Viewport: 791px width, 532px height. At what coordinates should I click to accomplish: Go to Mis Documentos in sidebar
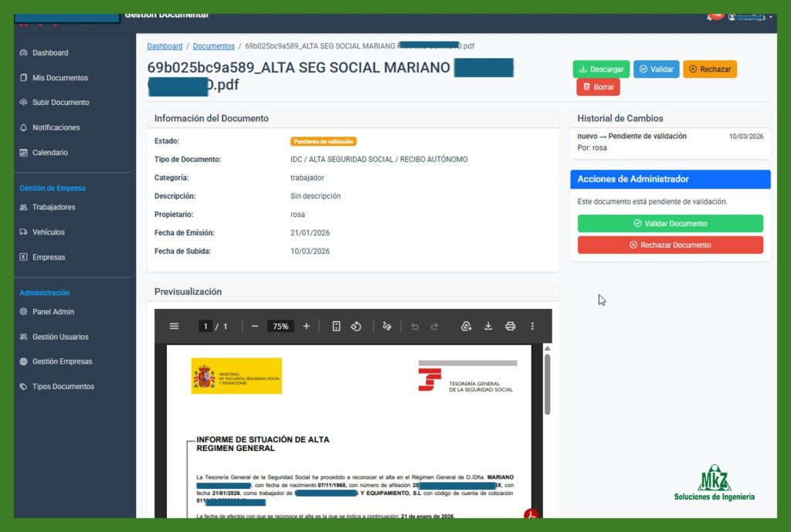pyautogui.click(x=59, y=78)
